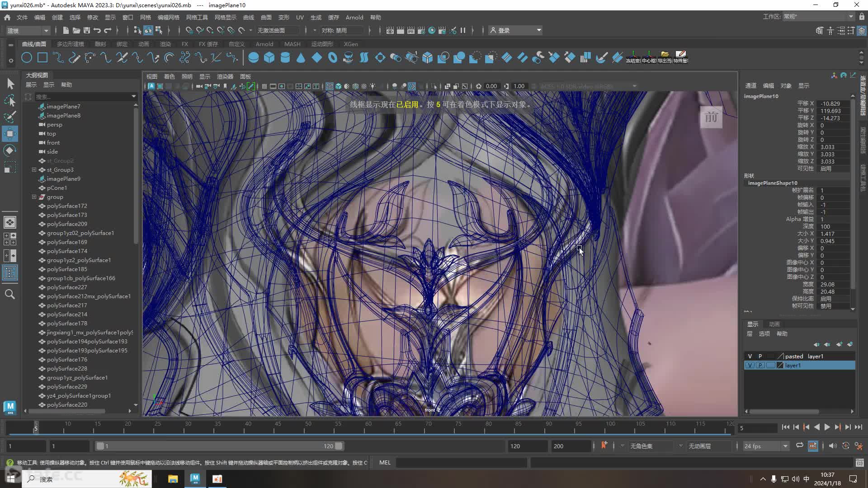Open the 编辑网格 menu
Viewport: 868px width, 488px height.
[168, 17]
